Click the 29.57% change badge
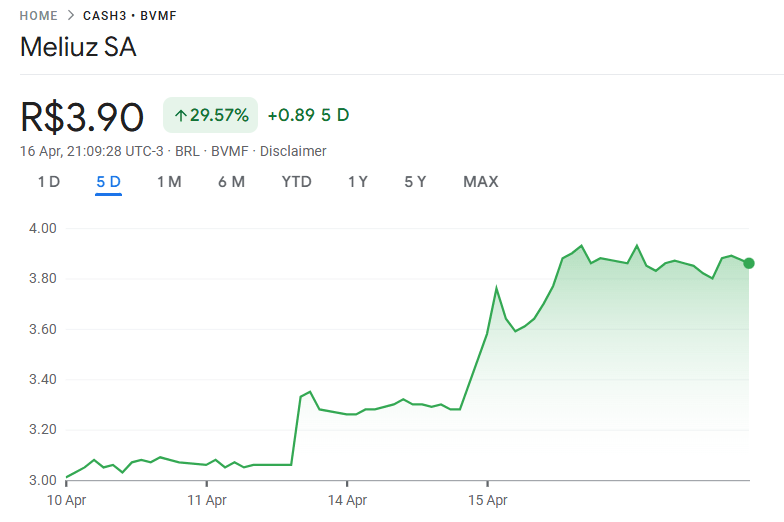 click(x=211, y=116)
